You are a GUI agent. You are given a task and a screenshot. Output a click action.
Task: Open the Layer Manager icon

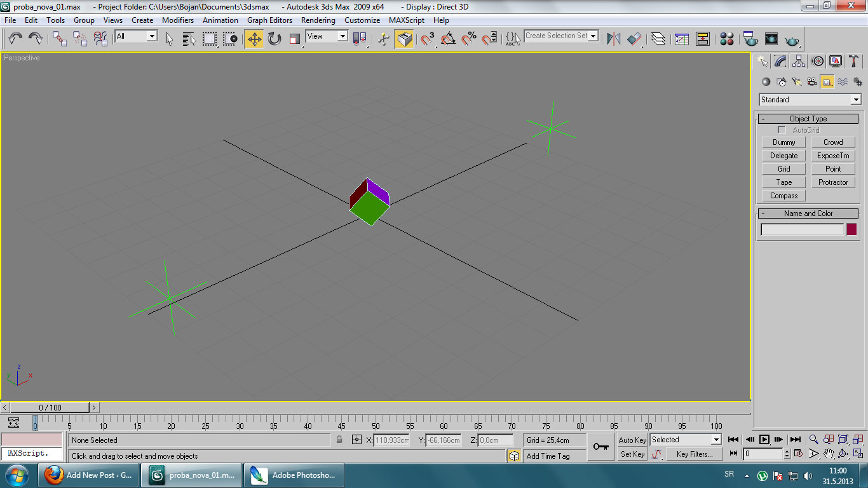pyautogui.click(x=658, y=39)
